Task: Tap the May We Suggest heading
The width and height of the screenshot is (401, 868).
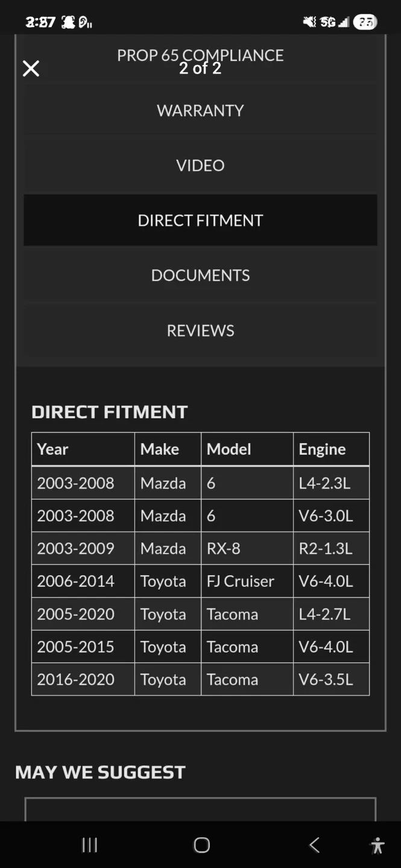Action: click(100, 772)
